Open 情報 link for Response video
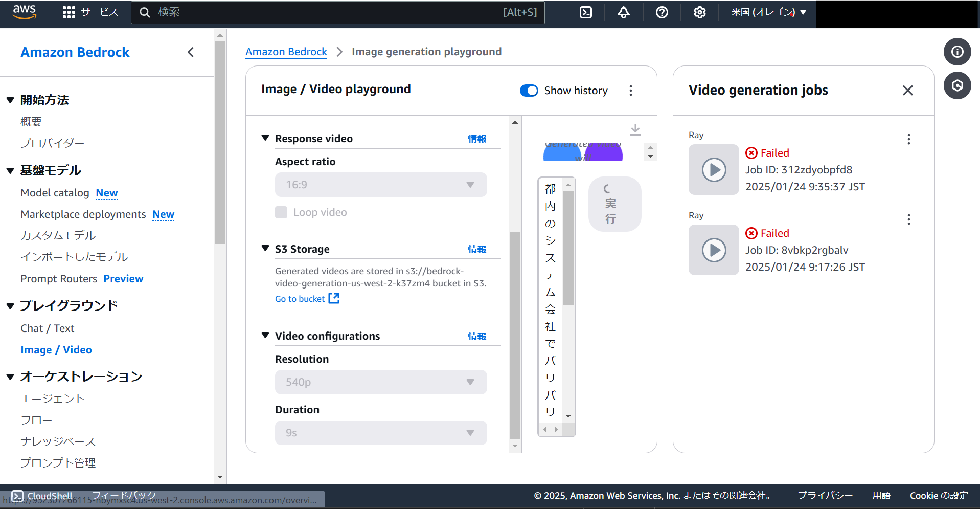 click(477, 139)
